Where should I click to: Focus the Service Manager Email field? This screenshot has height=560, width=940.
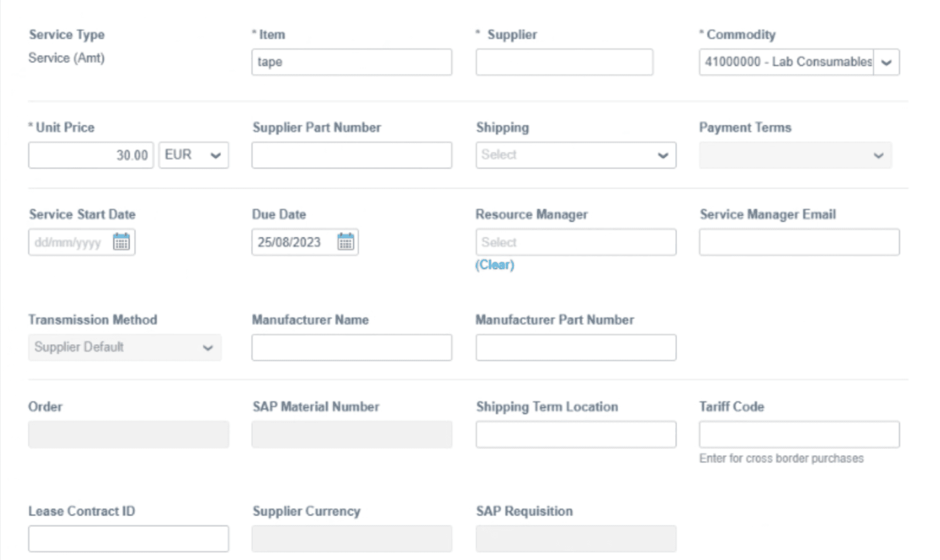[x=799, y=242]
